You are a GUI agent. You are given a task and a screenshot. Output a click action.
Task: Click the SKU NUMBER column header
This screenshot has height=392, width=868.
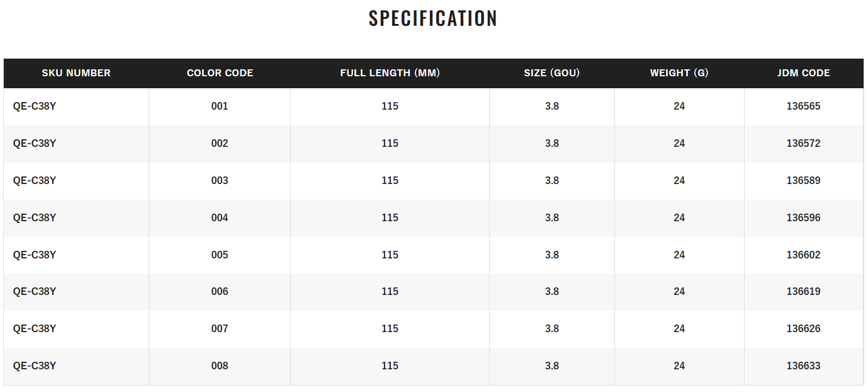coord(76,73)
